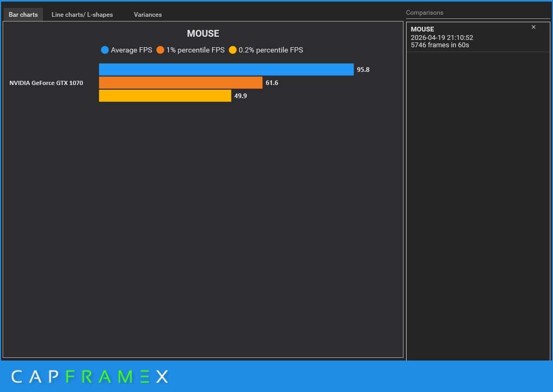Toggle 1% percentile FPS orange legend dot
553x392 pixels.
click(x=161, y=50)
